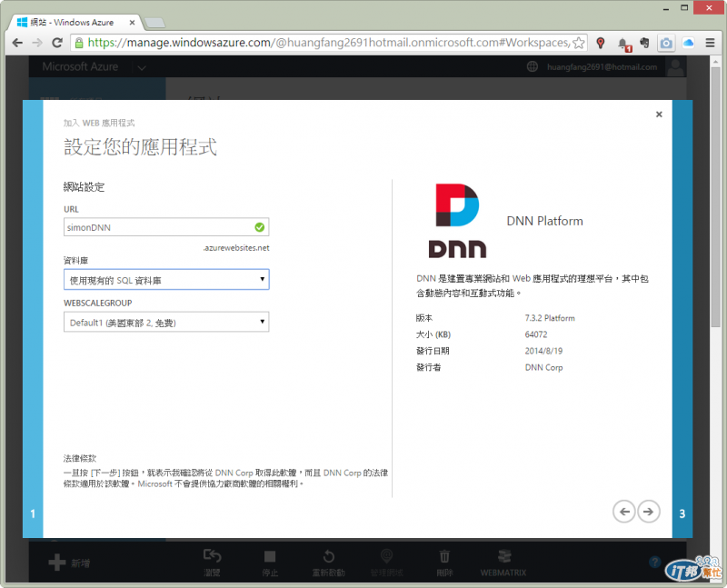The image size is (727, 588).
Task: Open a new browser tab
Action: [x=154, y=23]
